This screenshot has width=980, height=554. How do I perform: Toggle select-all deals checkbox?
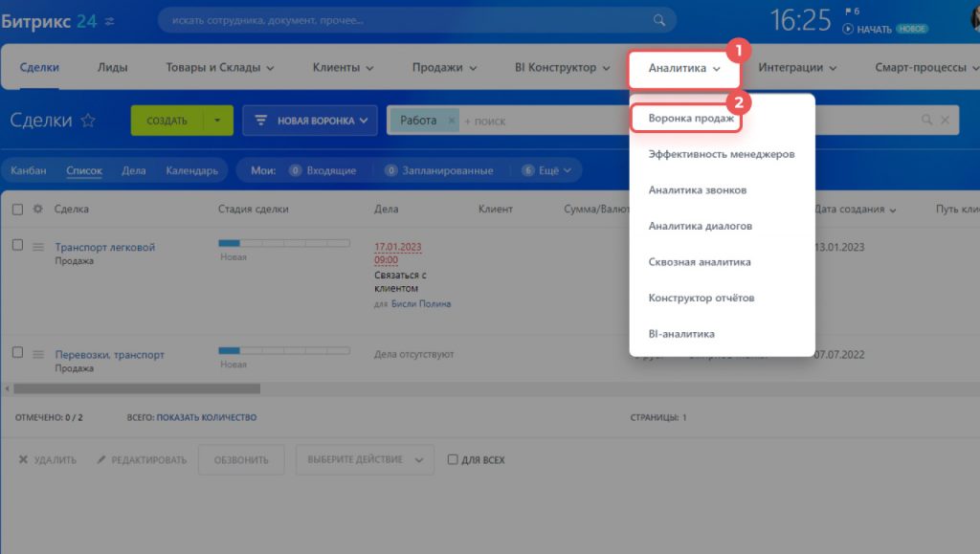[17, 210]
